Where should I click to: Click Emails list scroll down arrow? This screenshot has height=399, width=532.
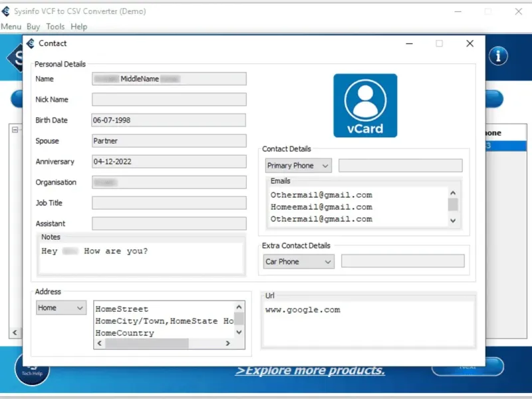coord(453,221)
